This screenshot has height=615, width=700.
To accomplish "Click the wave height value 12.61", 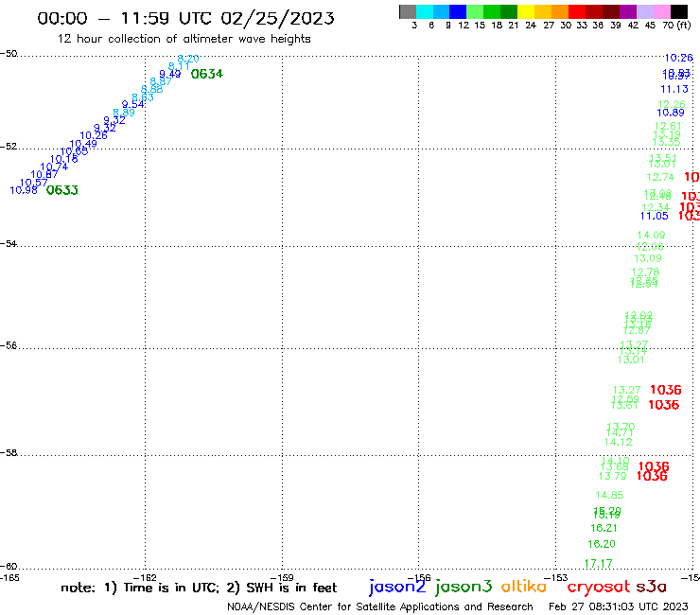I will pyautogui.click(x=668, y=127).
